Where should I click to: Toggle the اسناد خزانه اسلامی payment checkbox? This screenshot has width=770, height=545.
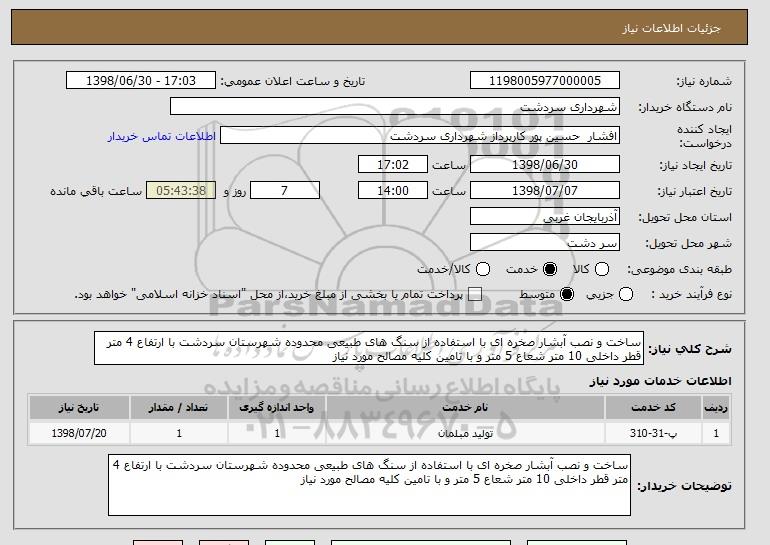475,295
